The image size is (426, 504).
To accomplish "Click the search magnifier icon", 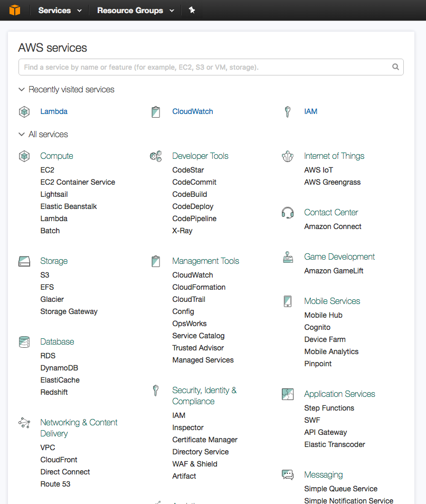I will (395, 67).
